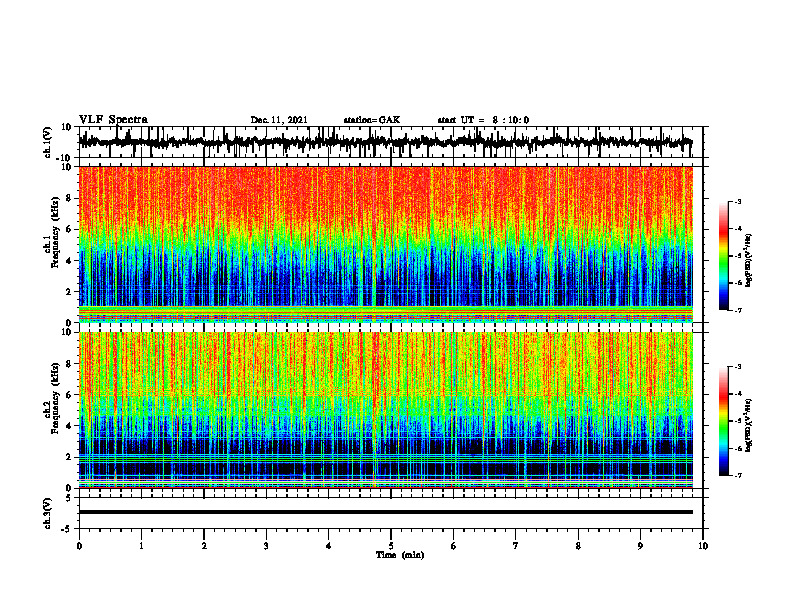Viewport: 792px width, 612px height.
Task: Click time axis tick label "6"
Action: [454, 546]
